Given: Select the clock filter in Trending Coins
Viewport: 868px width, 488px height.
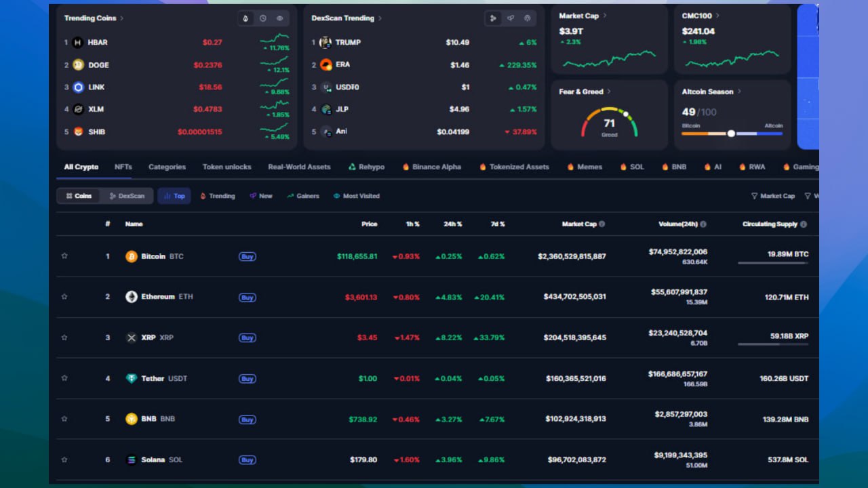Looking at the screenshot, I should click(263, 18).
